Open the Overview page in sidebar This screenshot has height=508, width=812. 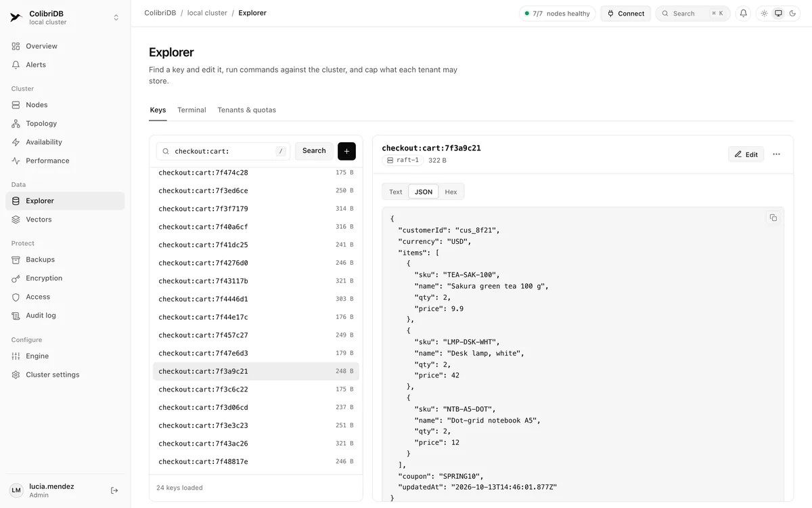(x=65, y=46)
